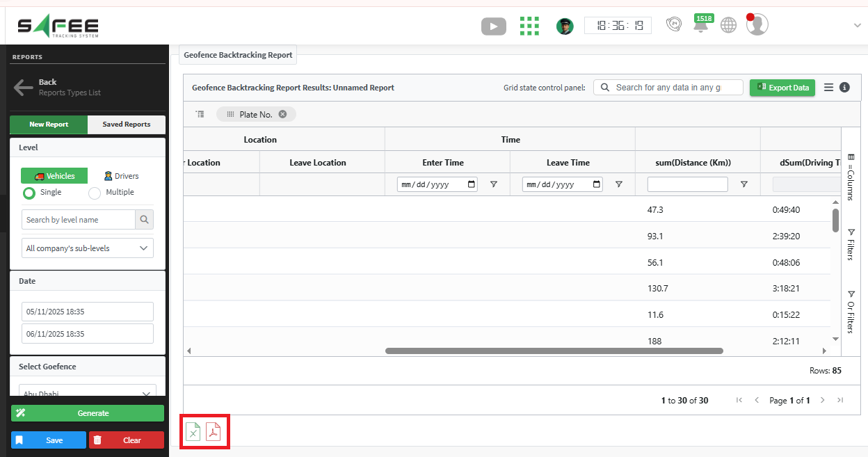This screenshot has height=457, width=868.
Task: Click the info icon in grid header
Action: tap(844, 88)
